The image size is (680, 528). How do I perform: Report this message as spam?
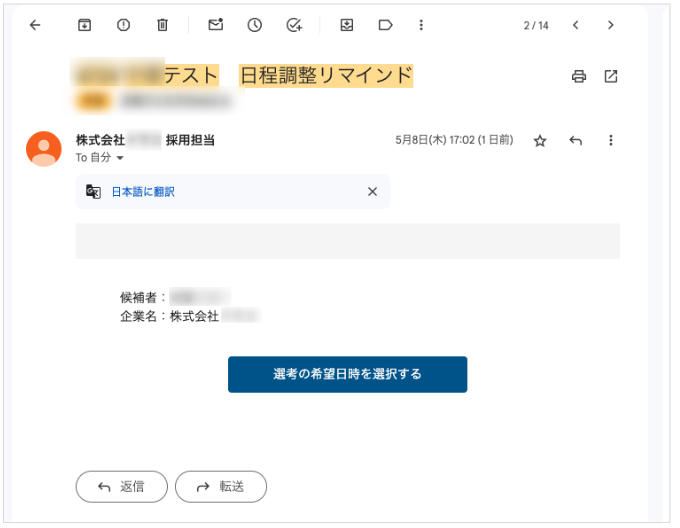click(123, 25)
